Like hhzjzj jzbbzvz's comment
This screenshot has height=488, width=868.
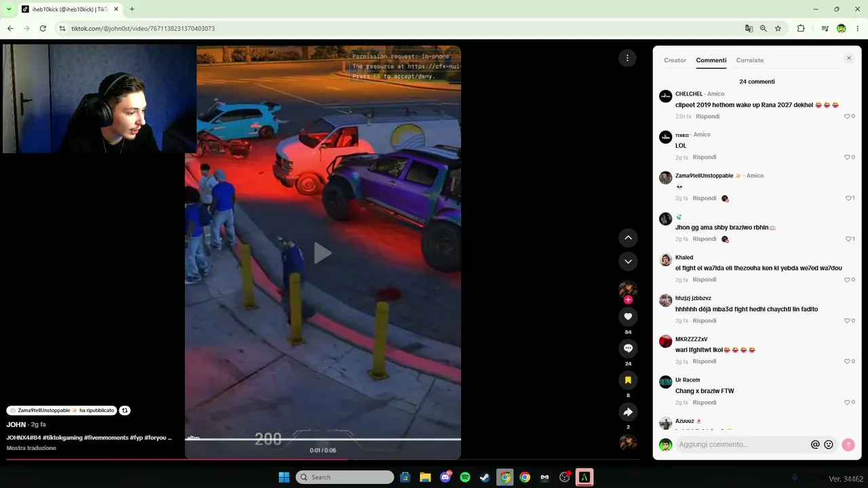pos(847,321)
